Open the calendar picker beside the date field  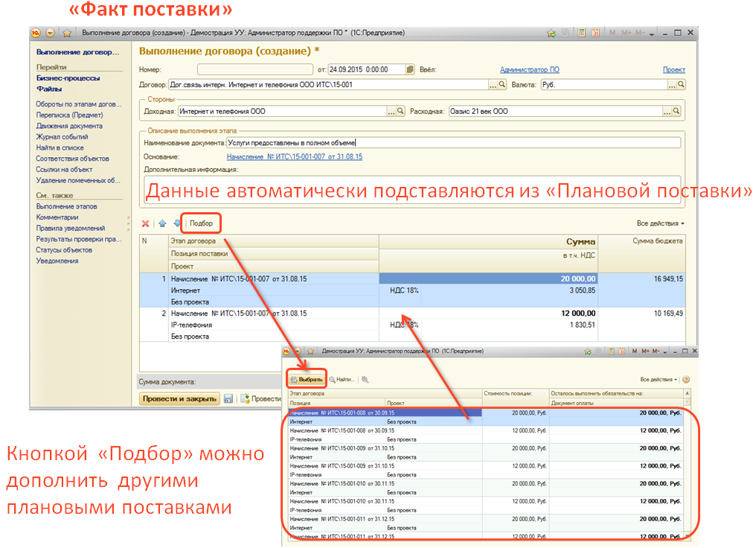click(410, 70)
